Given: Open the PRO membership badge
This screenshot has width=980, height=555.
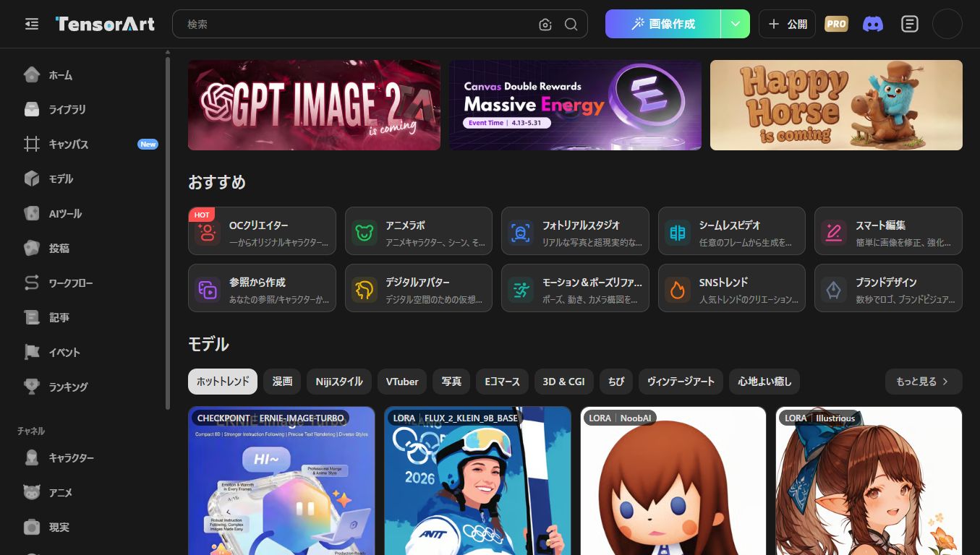Looking at the screenshot, I should click(x=836, y=24).
